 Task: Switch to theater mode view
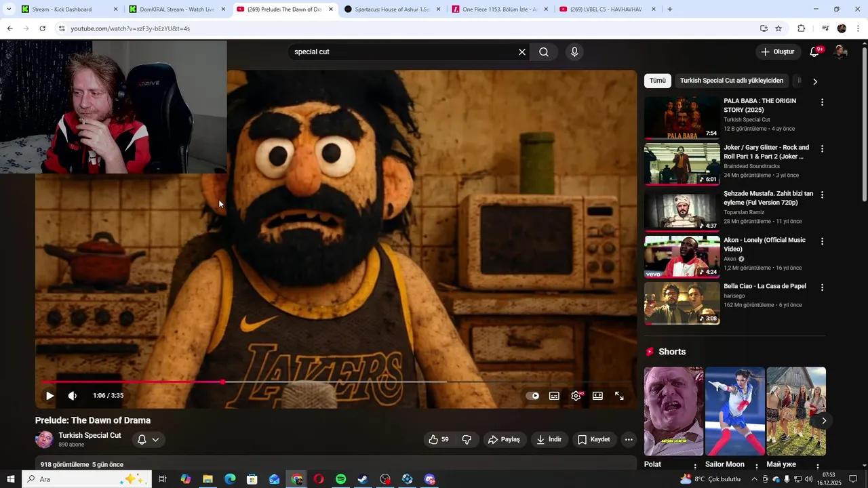coord(597,396)
